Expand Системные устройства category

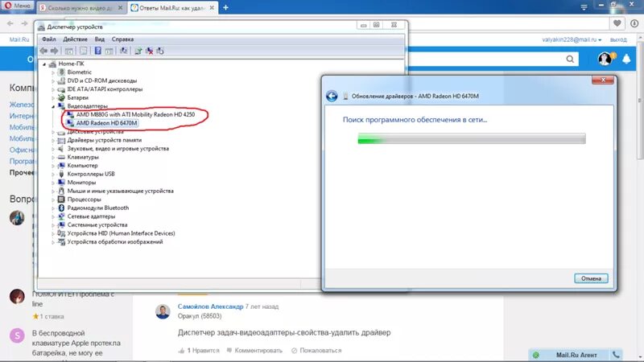(53, 225)
